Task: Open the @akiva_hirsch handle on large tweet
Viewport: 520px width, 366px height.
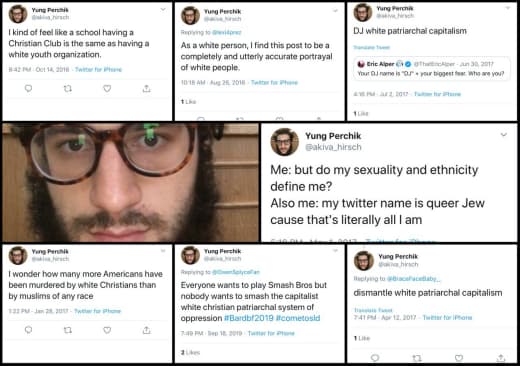Action: pyautogui.click(x=333, y=147)
